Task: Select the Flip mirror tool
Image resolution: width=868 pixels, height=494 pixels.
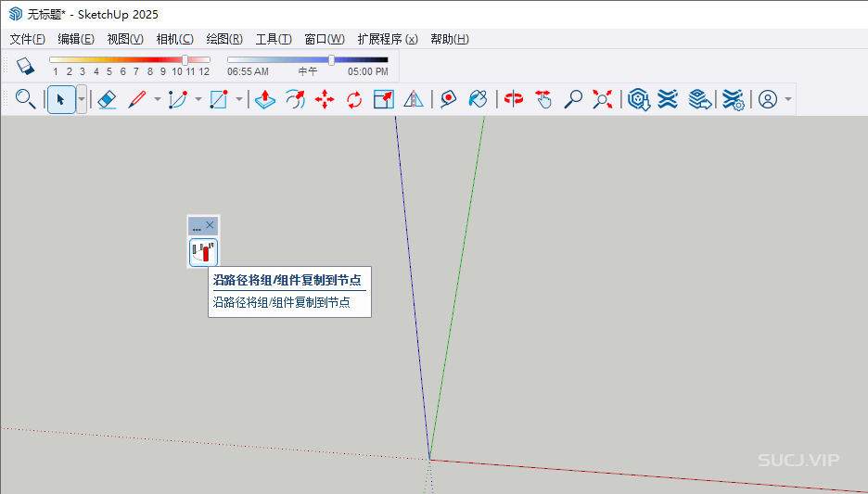Action: point(414,99)
